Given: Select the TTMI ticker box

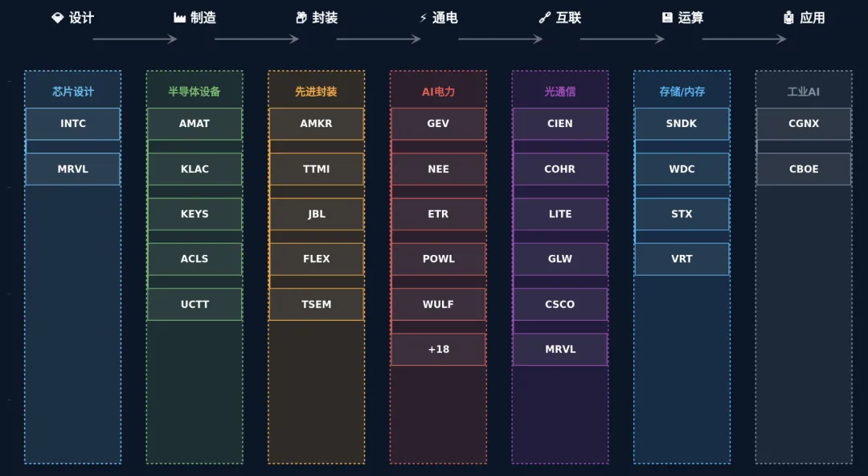Looking at the screenshot, I should 316,169.
